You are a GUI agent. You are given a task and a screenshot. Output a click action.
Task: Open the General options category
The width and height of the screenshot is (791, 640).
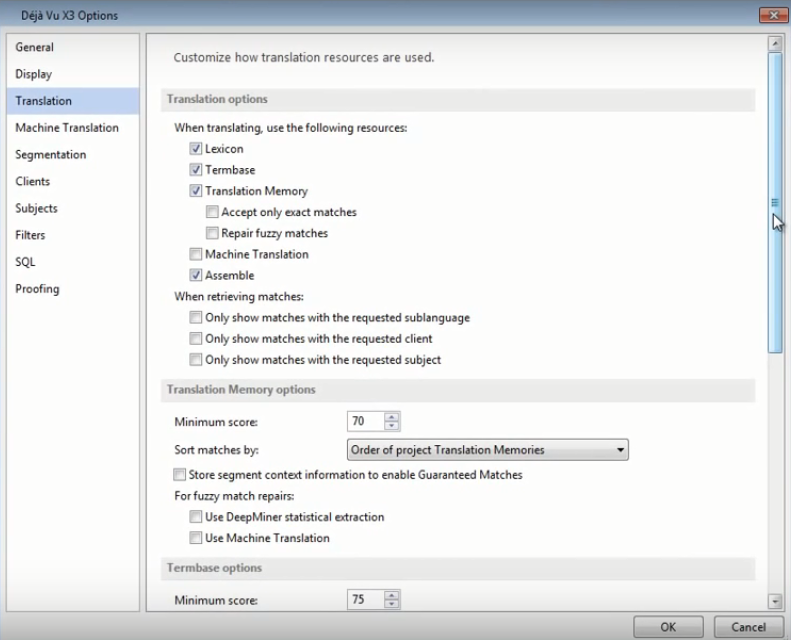click(73, 47)
